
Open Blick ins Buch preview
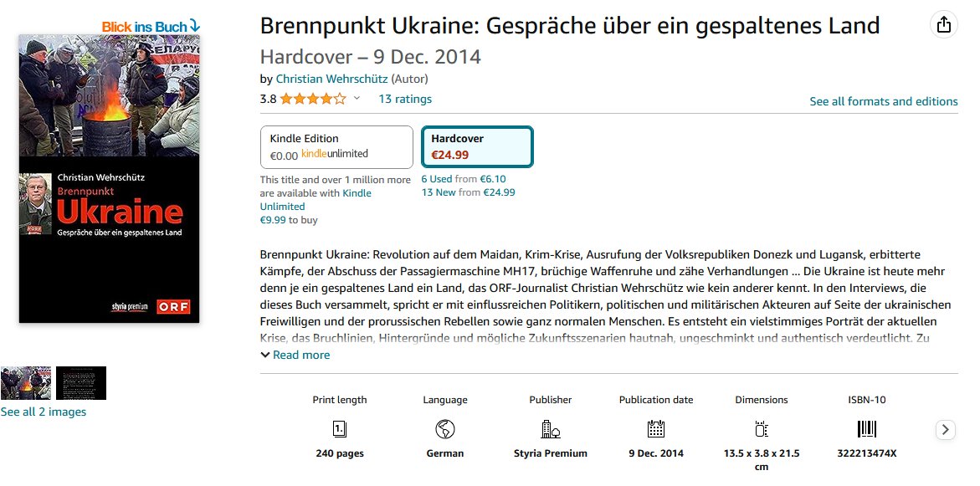click(151, 26)
